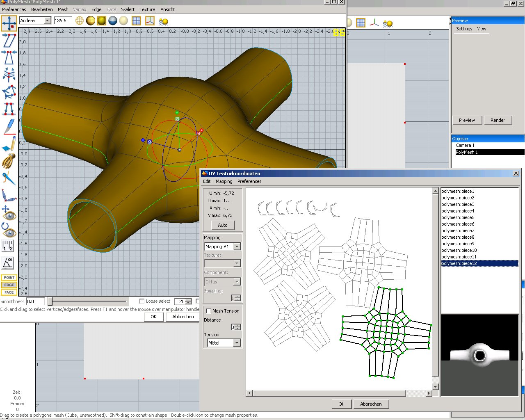Viewport: 525px width, 420px height.
Task: Click the Render button
Action: coord(498,120)
